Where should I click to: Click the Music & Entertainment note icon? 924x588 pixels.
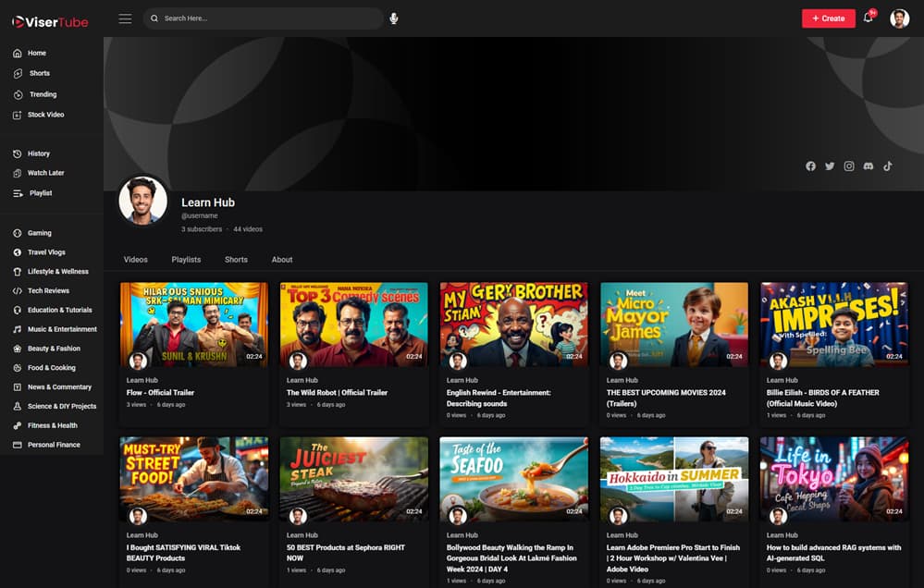pos(17,329)
